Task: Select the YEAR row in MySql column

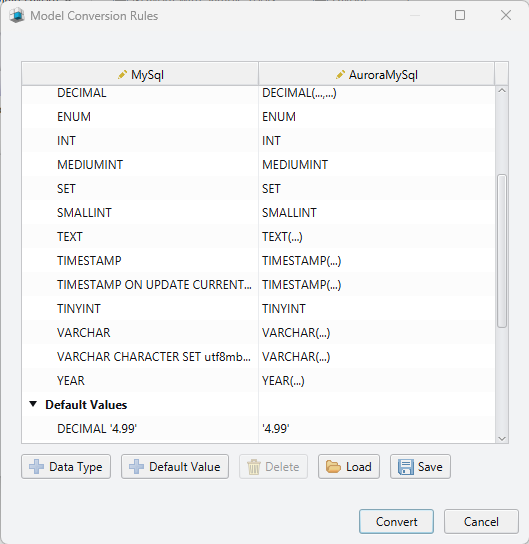Action: click(x=140, y=381)
